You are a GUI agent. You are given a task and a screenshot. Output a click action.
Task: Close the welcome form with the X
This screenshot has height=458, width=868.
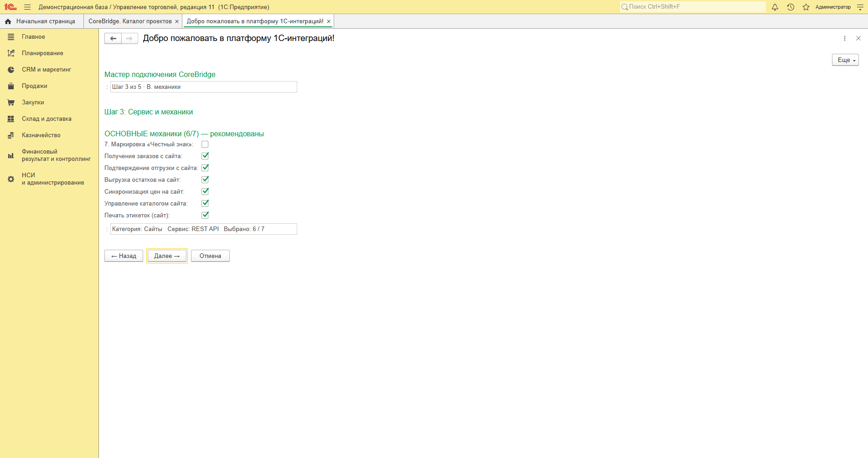point(858,38)
